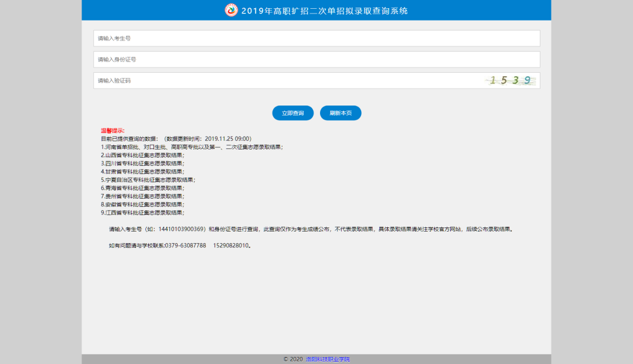Click the header title 2019年高职扩招二次单招拟录取查询系统
Viewport: 633px width, 364px height.
pyautogui.click(x=325, y=11)
